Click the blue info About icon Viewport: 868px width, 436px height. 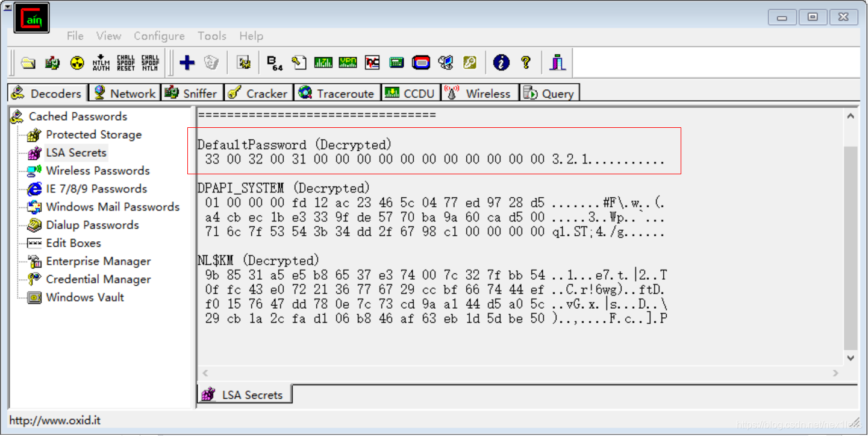pyautogui.click(x=501, y=62)
